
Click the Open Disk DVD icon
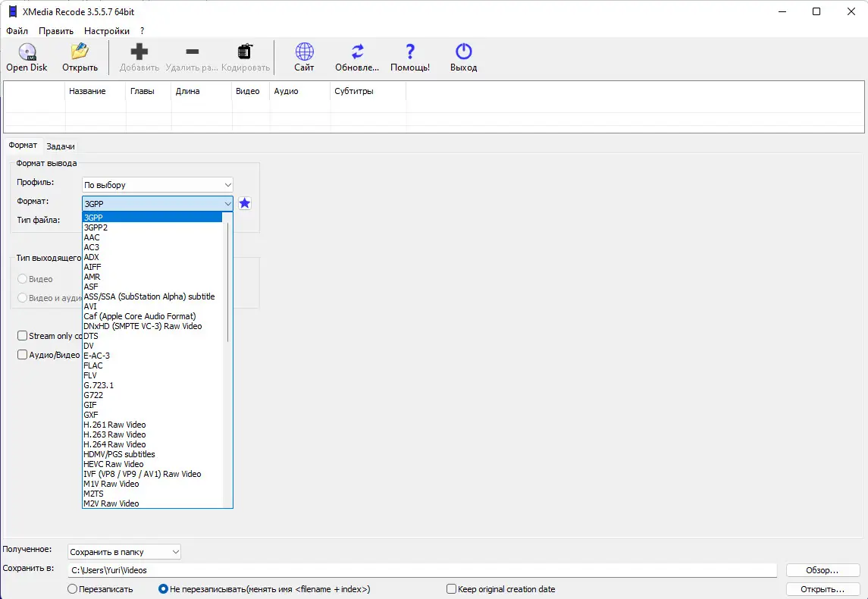[27, 52]
